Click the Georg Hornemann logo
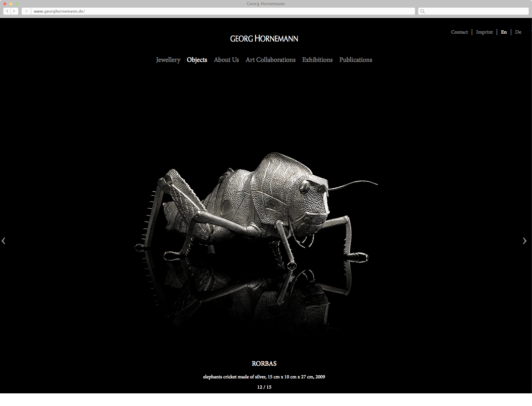This screenshot has height=406, width=532. point(264,39)
